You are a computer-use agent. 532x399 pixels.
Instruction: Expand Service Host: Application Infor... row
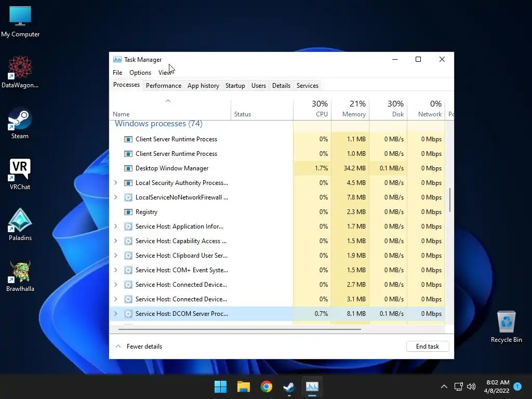(x=116, y=227)
